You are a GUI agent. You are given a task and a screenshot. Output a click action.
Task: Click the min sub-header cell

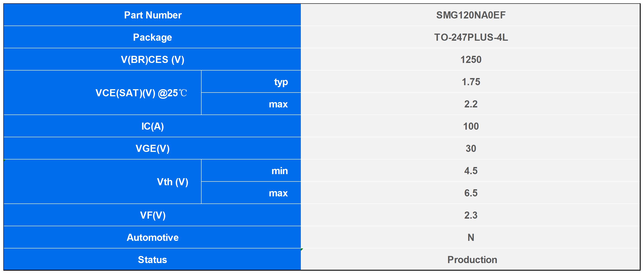click(x=279, y=171)
